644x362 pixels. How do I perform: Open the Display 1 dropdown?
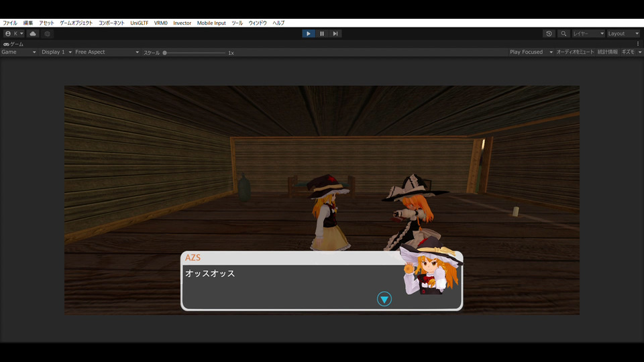tap(56, 52)
